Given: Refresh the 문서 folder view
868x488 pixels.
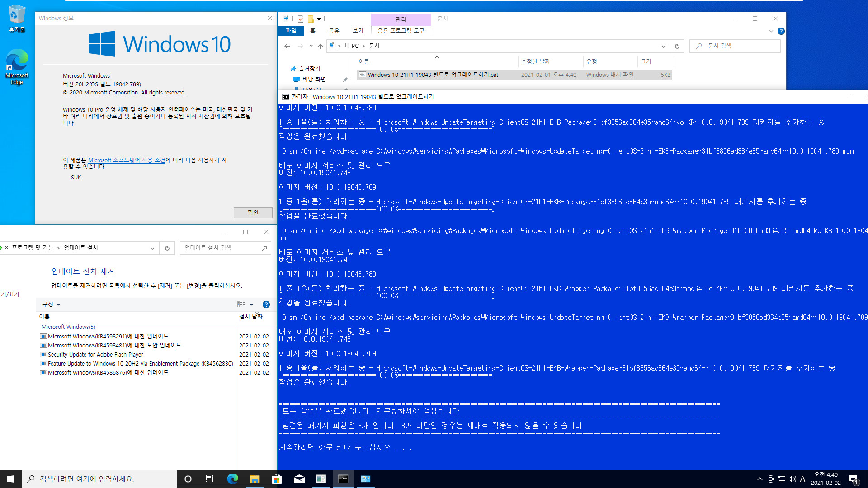Looking at the screenshot, I should coord(677,46).
